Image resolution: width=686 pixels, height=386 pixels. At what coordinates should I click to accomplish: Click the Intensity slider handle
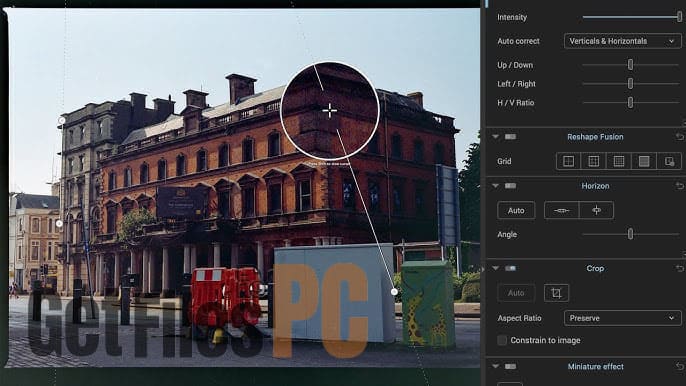pos(679,17)
